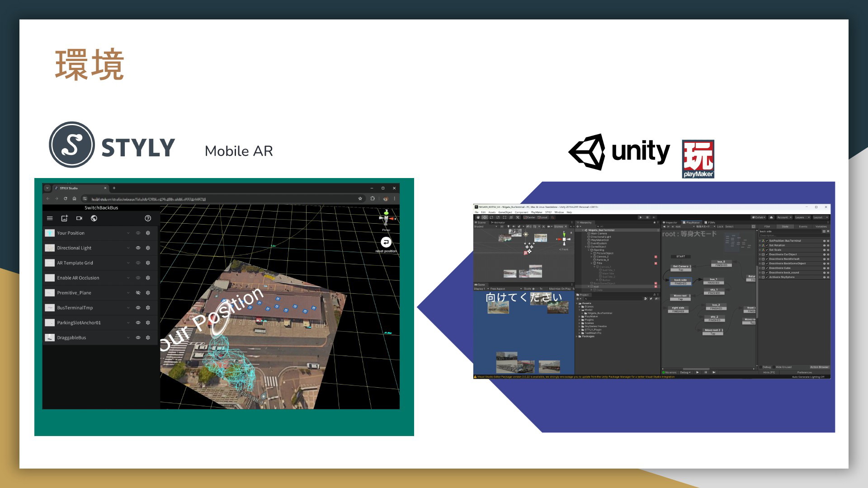Click the browser home icon
Viewport: 868px width, 488px height.
pos(75,198)
